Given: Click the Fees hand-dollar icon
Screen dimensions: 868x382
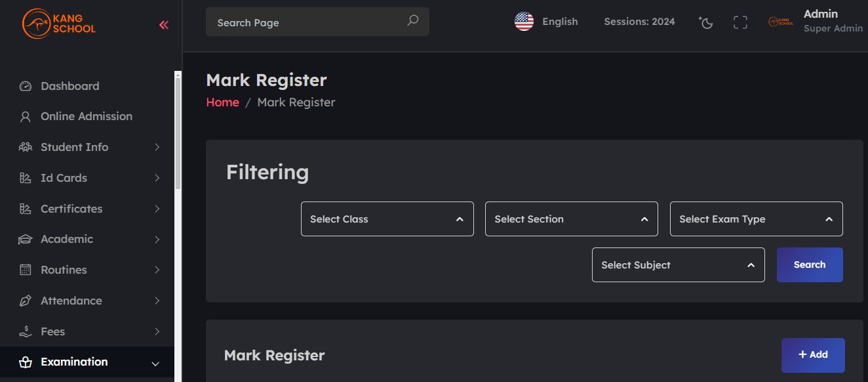Looking at the screenshot, I should [x=26, y=331].
